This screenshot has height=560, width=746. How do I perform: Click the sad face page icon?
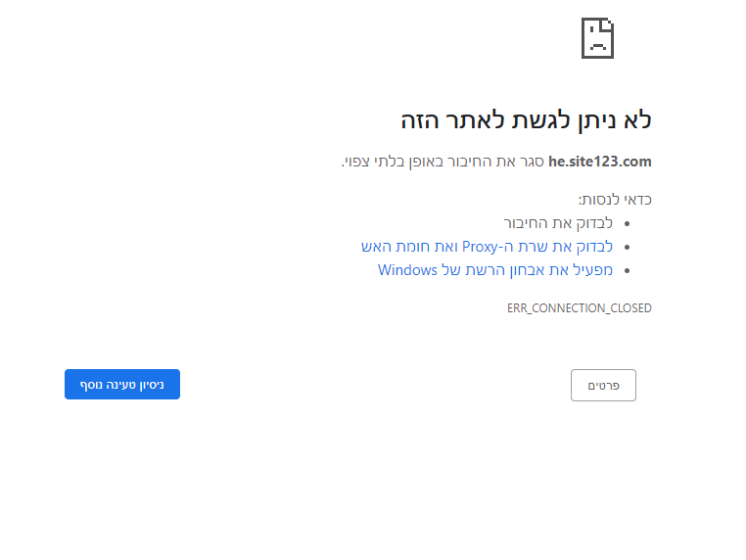click(x=597, y=39)
